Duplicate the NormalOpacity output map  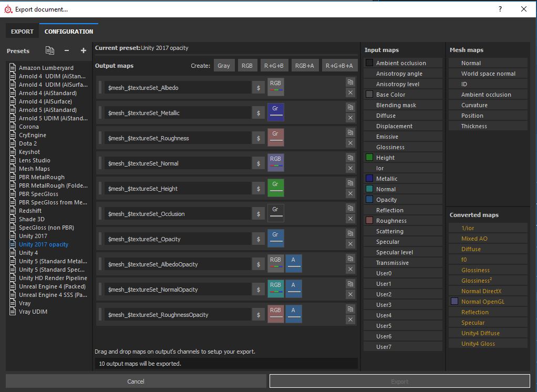pyautogui.click(x=350, y=284)
